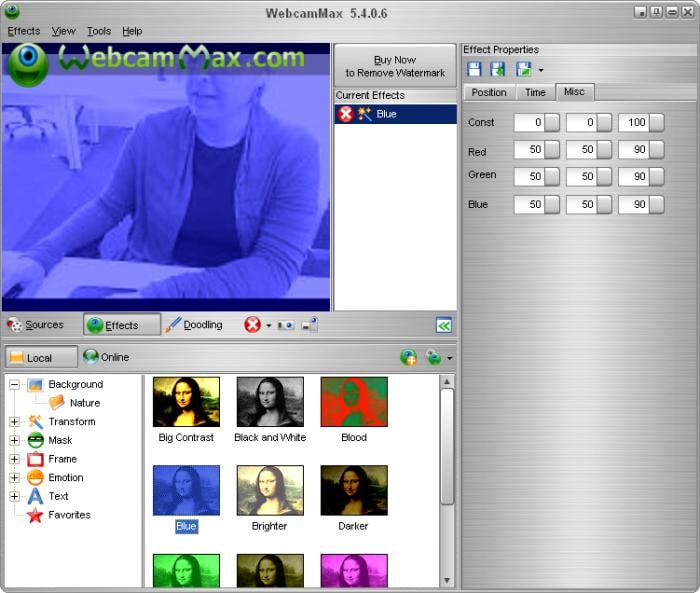Click the picture-in-picture monitor icon in toolbar
Screen dimensions: 700x593
(x=309, y=325)
